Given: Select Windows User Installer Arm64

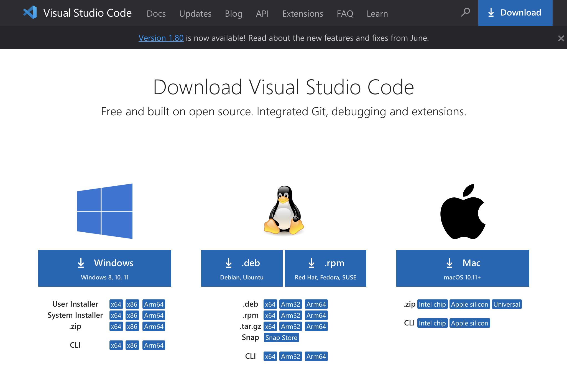Looking at the screenshot, I should [x=154, y=304].
